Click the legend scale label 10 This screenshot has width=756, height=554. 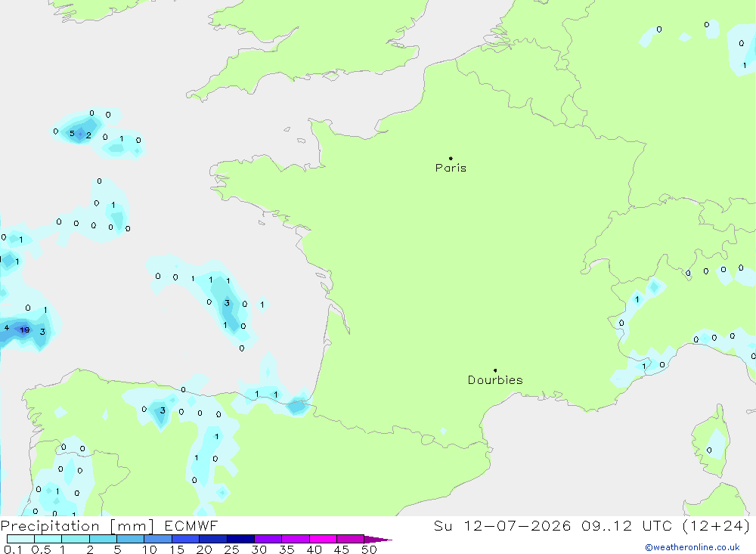(x=150, y=549)
